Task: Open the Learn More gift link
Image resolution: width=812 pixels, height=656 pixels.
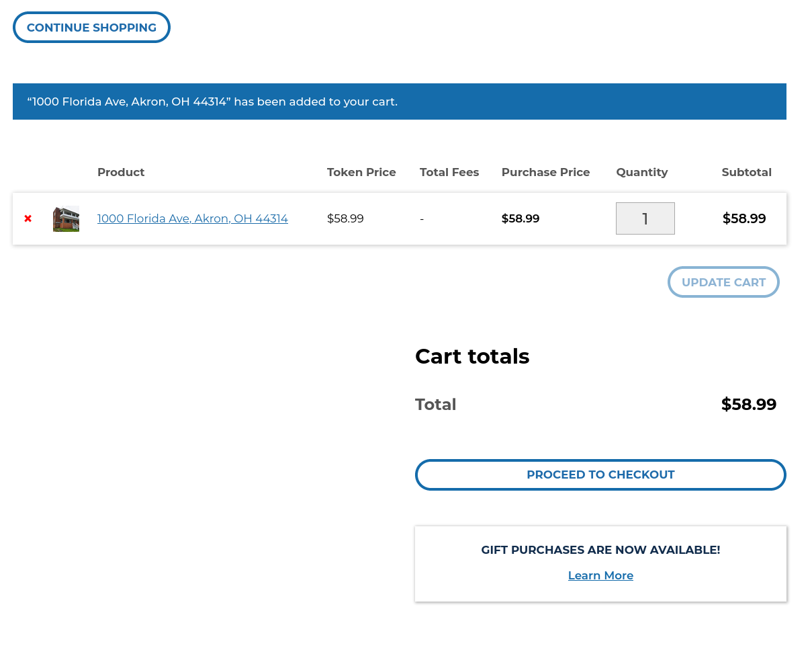Action: point(600,575)
